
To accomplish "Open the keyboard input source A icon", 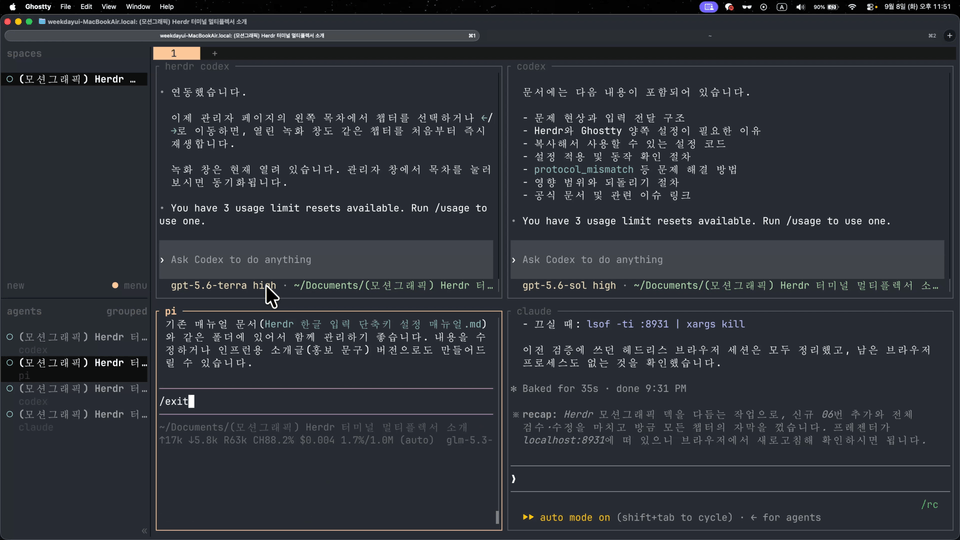I will click(x=782, y=7).
